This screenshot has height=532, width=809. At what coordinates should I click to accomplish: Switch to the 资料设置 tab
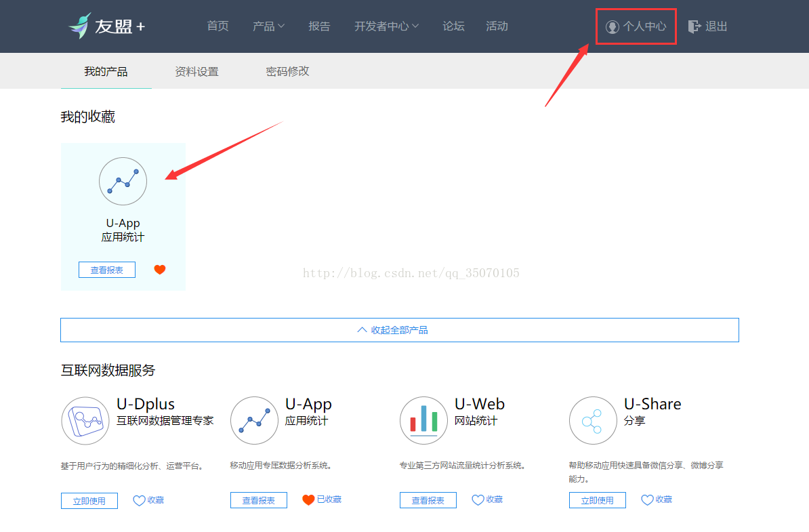pyautogui.click(x=196, y=71)
